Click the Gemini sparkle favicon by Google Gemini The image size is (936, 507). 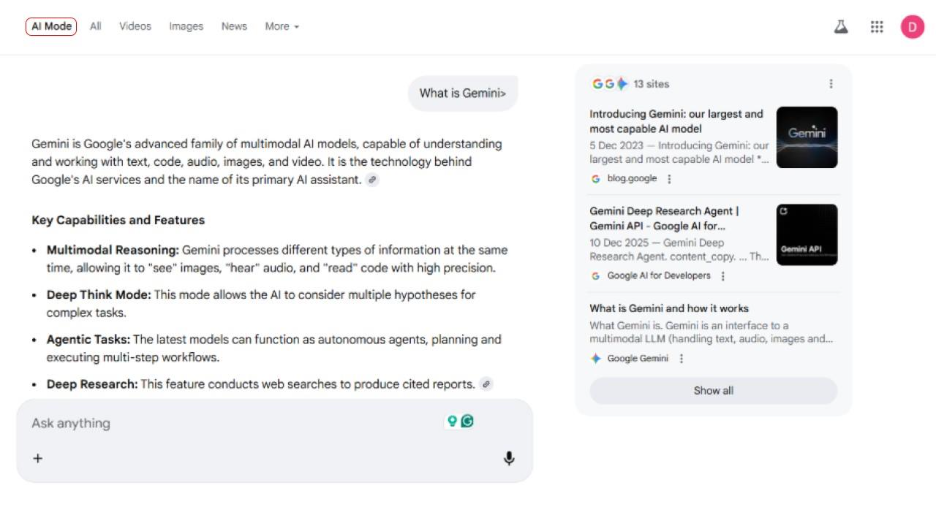[595, 358]
